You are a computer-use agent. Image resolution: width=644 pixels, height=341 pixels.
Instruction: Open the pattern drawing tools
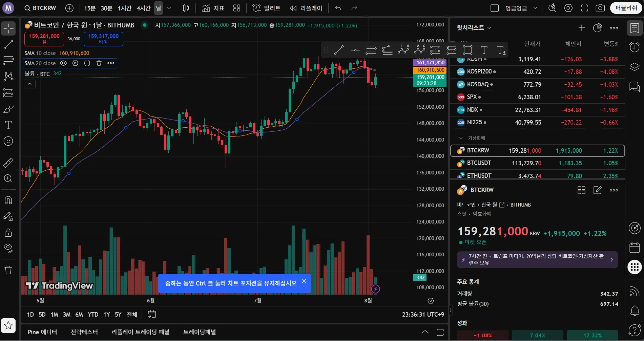click(8, 77)
